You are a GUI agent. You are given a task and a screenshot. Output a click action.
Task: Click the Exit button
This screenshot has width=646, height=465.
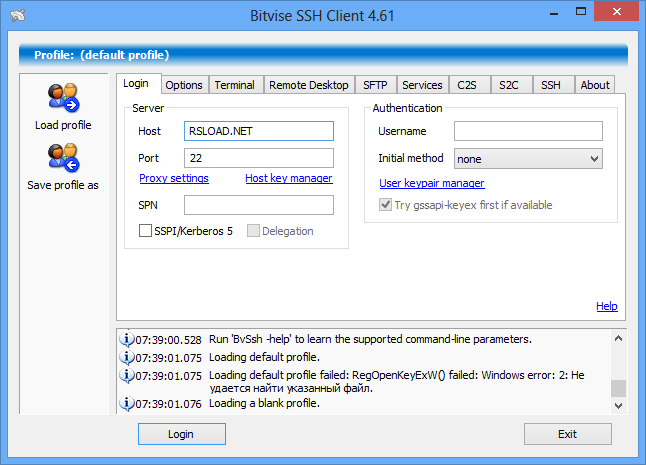568,434
